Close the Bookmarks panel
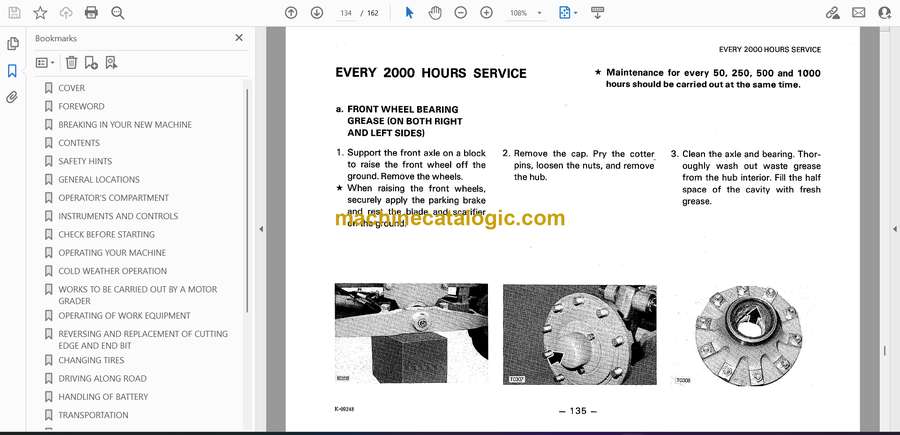900x435 pixels. tap(239, 38)
